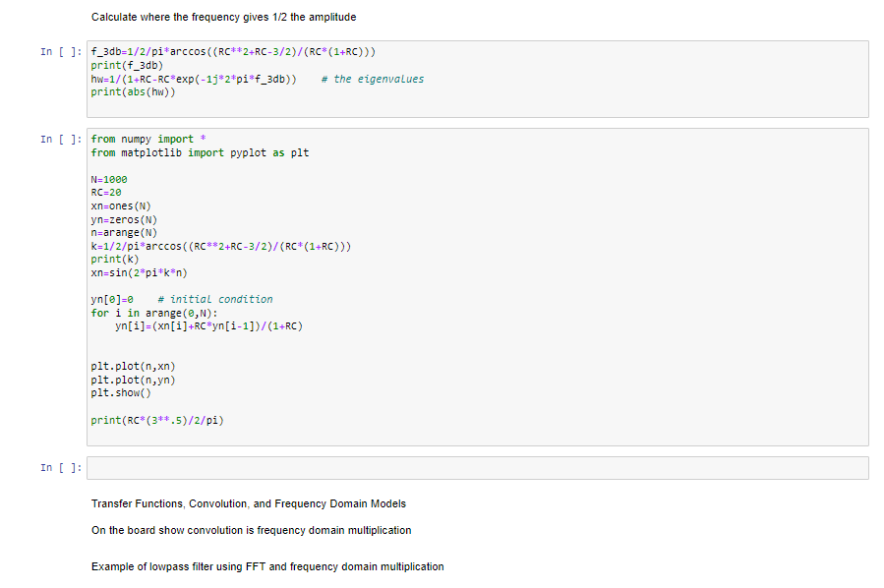Image resolution: width=884 pixels, height=588 pixels.
Task: Click the for loop line in second cell
Action: pyautogui.click(x=152, y=311)
